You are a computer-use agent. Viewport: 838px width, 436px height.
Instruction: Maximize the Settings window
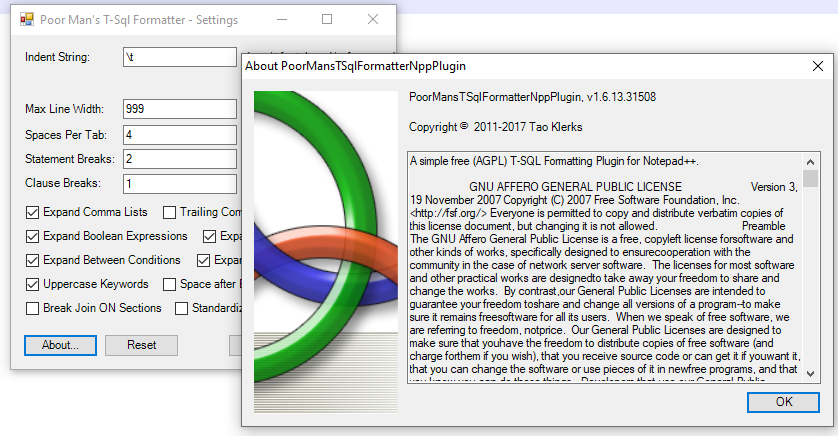(x=327, y=19)
